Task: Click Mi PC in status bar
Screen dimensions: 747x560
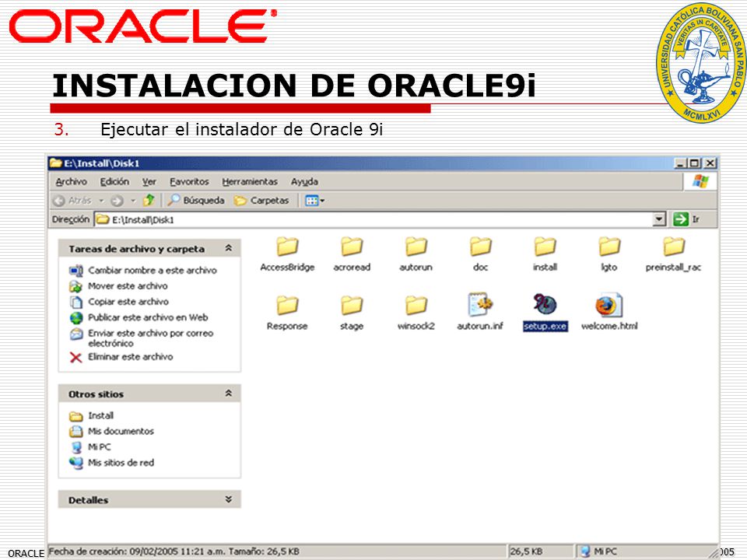Action: click(599, 551)
